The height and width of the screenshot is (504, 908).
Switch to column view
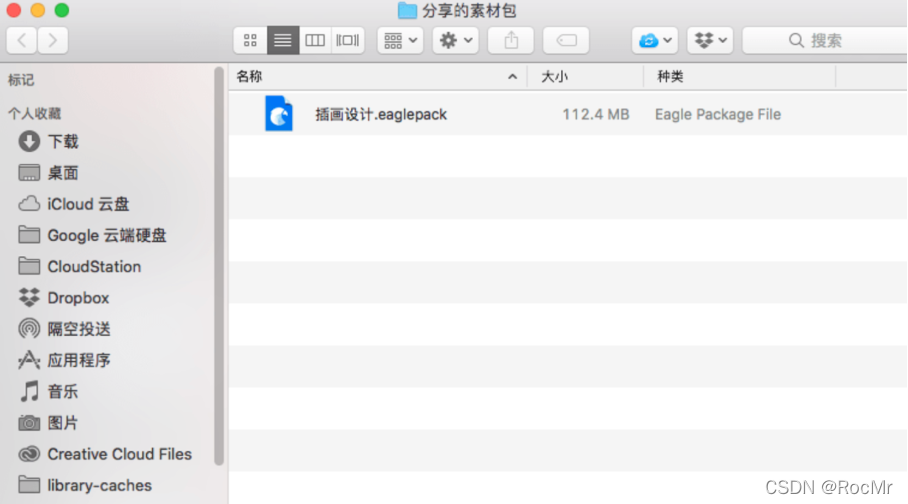point(315,41)
